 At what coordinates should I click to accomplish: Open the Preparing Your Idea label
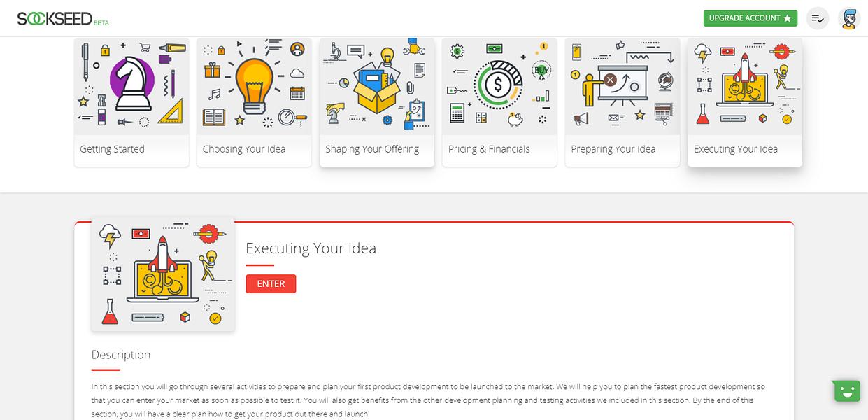click(x=613, y=149)
